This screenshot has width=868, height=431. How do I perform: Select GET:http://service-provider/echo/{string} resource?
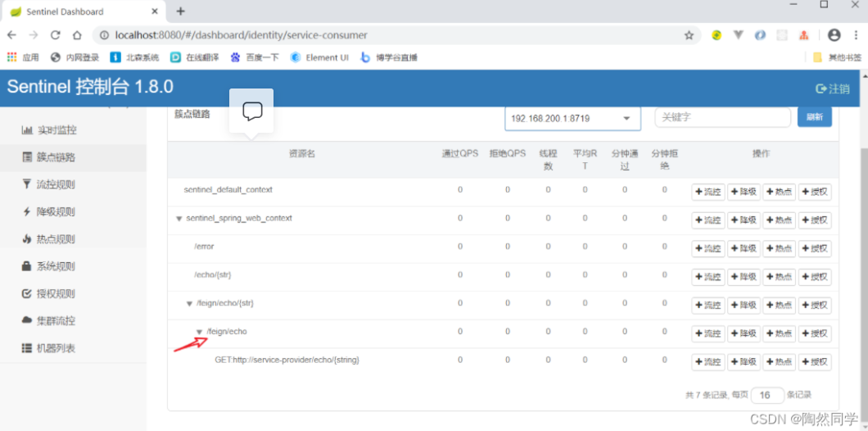[287, 360]
